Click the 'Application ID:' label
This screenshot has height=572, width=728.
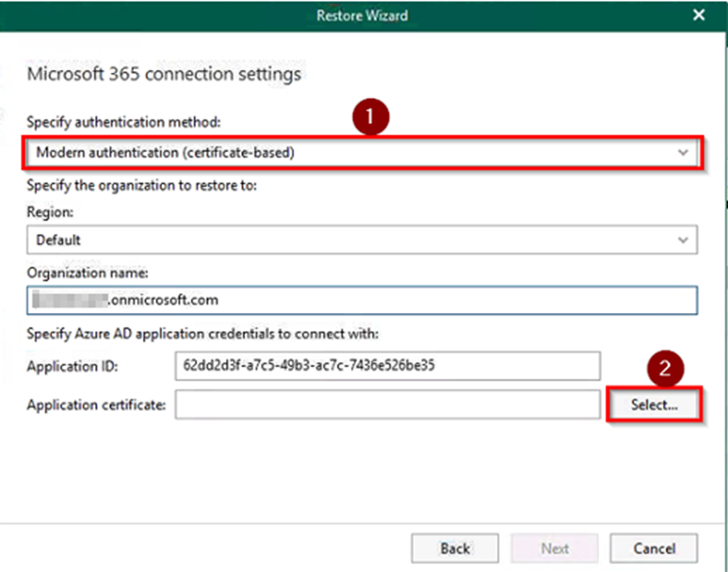point(72,366)
